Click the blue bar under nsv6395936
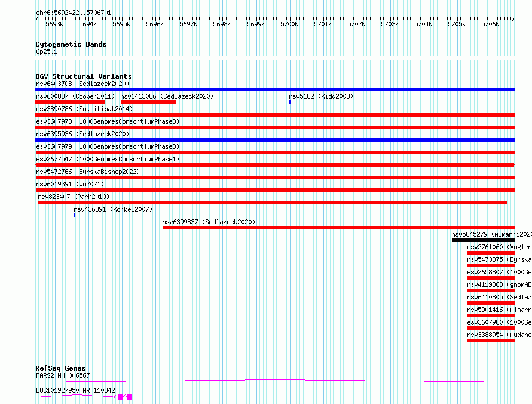Screen dimensions: 532x404 coord(275,140)
